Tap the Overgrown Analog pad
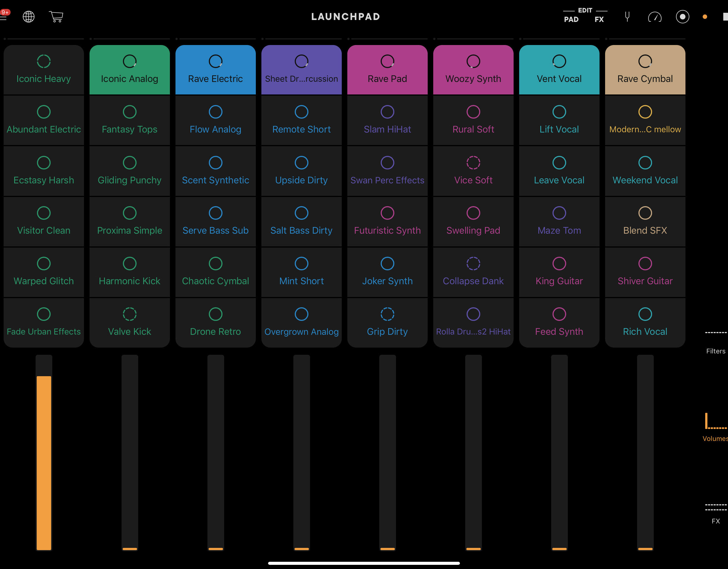Screen dimensions: 728x569 click(301, 323)
